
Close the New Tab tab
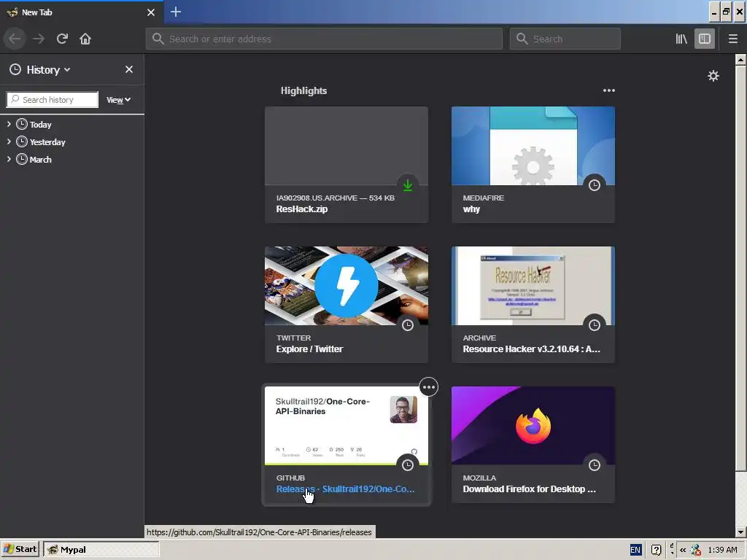[x=151, y=12]
